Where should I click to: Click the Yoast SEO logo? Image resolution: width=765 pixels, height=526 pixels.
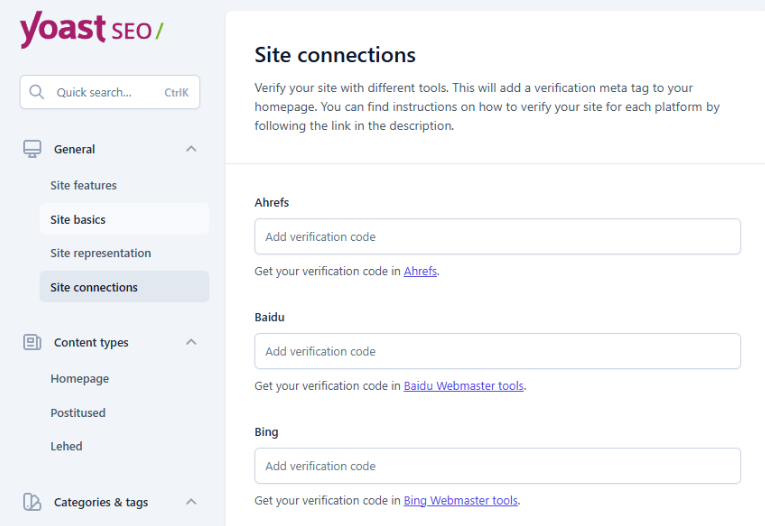coord(90,30)
